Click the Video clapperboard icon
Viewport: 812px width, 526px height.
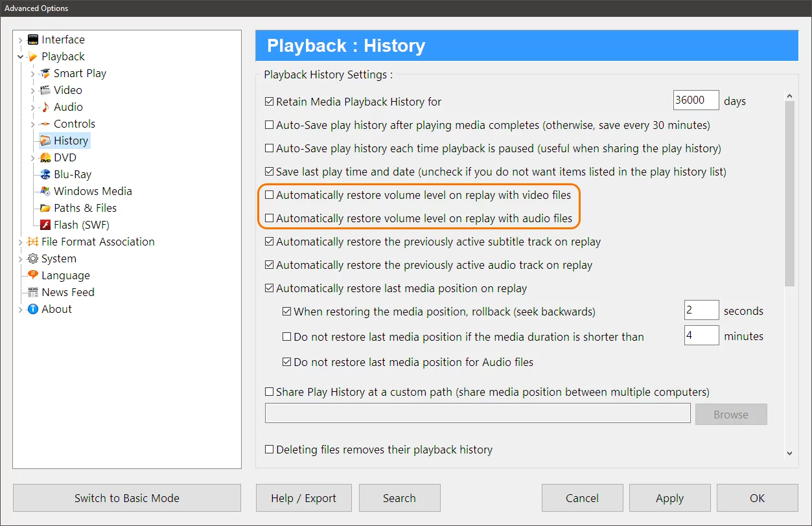click(x=45, y=90)
